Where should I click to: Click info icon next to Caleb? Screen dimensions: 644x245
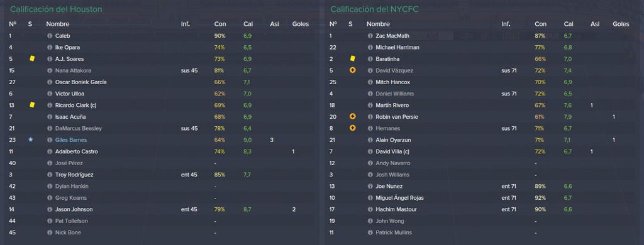50,36
